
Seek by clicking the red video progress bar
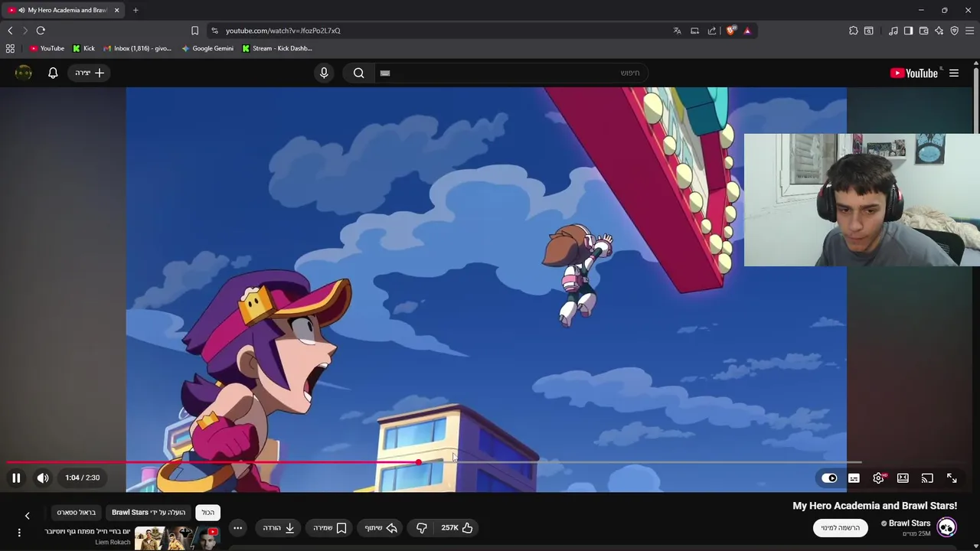[213, 462]
